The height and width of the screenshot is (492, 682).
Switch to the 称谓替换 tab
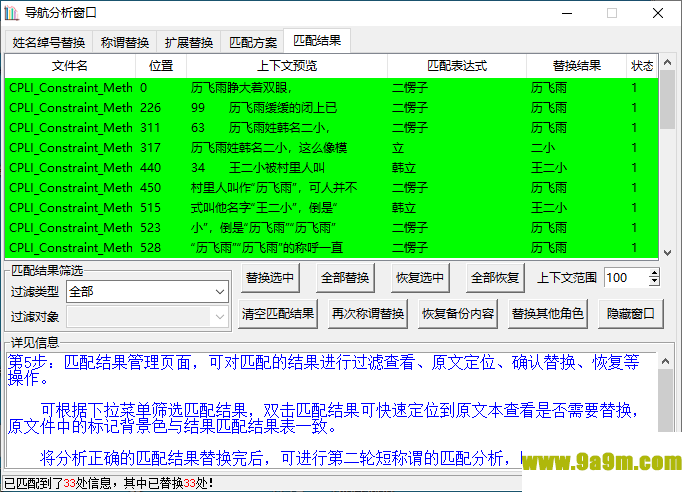124,42
